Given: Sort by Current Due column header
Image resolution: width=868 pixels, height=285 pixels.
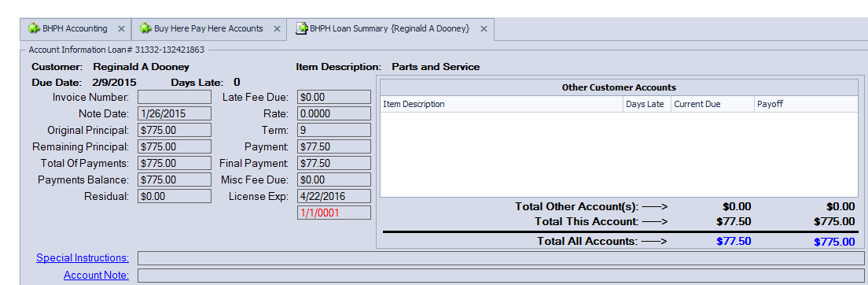Looking at the screenshot, I should click(712, 104).
